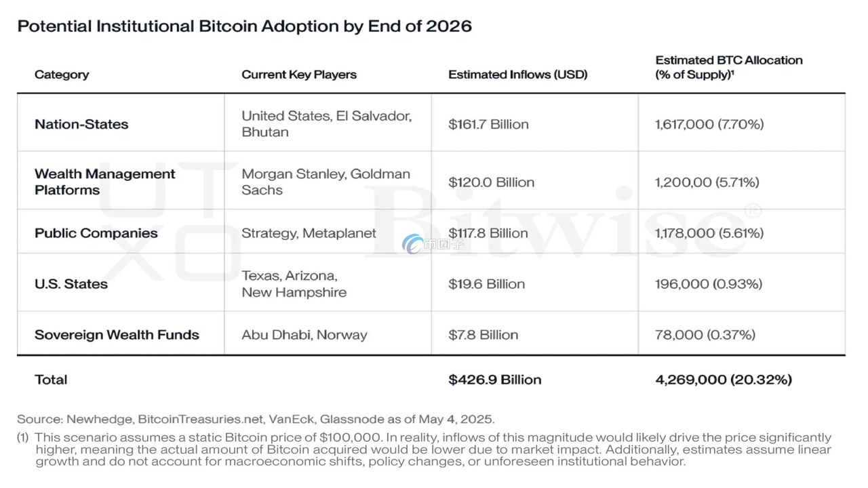Image resolution: width=868 pixels, height=488 pixels.
Task: Click the 196,000 (0.93%) allocation cell
Action: tap(709, 284)
